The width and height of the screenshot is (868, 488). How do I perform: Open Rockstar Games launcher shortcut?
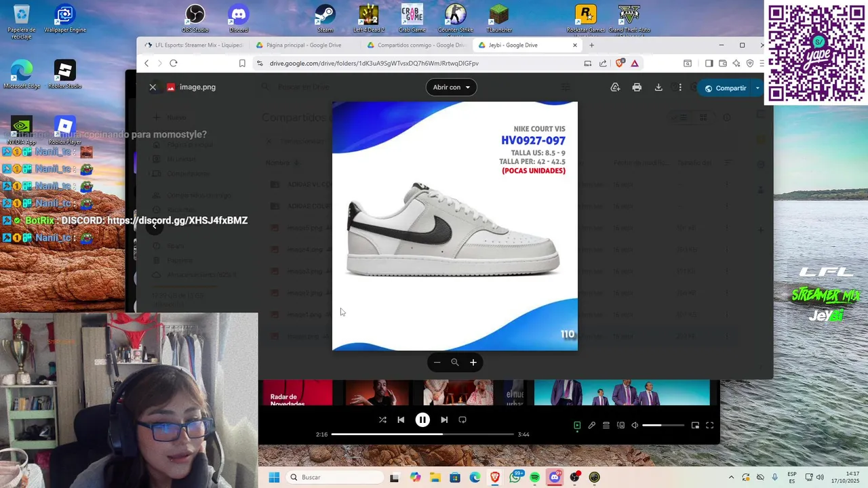(586, 18)
